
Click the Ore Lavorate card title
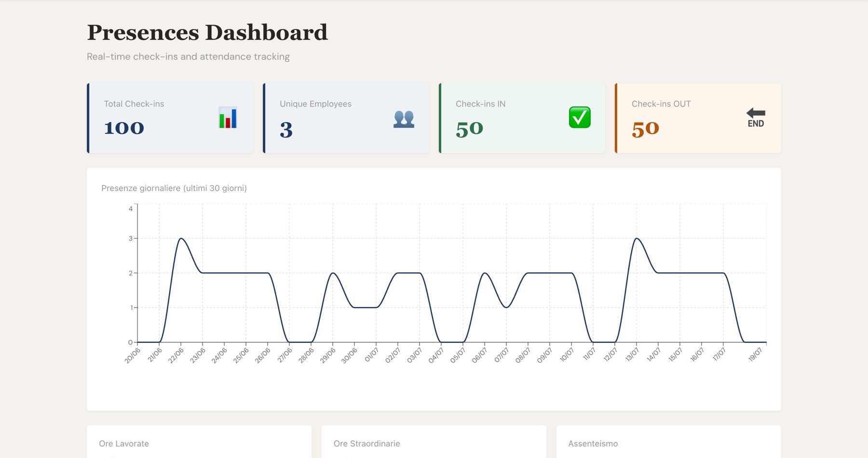click(x=124, y=444)
